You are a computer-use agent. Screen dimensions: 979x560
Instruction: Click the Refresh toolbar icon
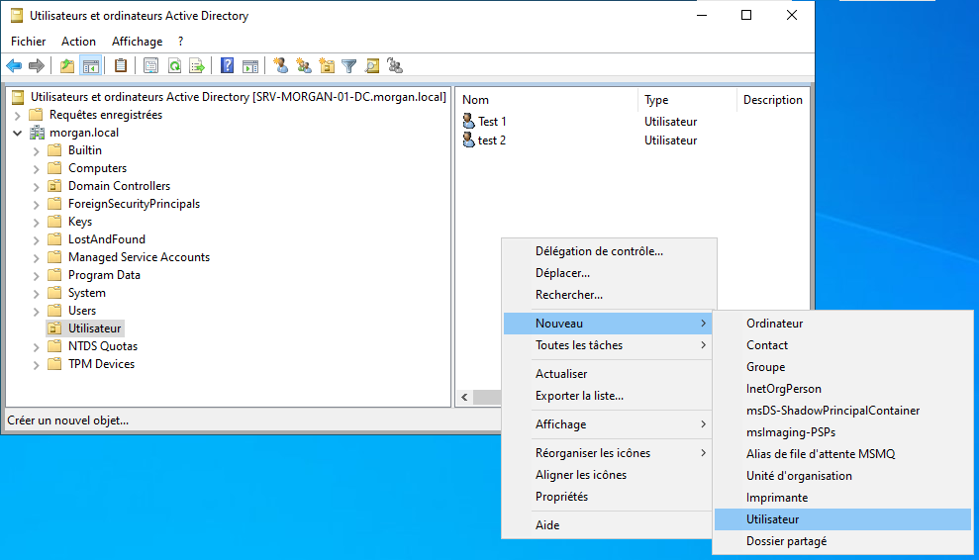(174, 66)
